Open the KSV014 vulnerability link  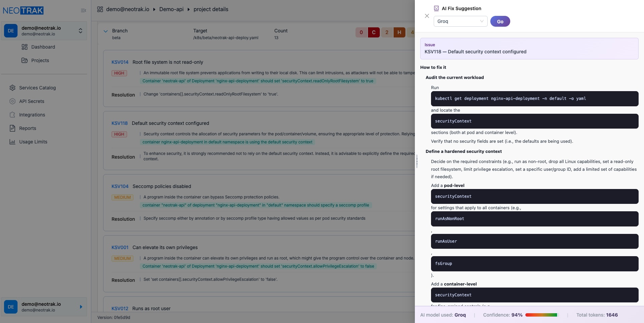tap(120, 62)
